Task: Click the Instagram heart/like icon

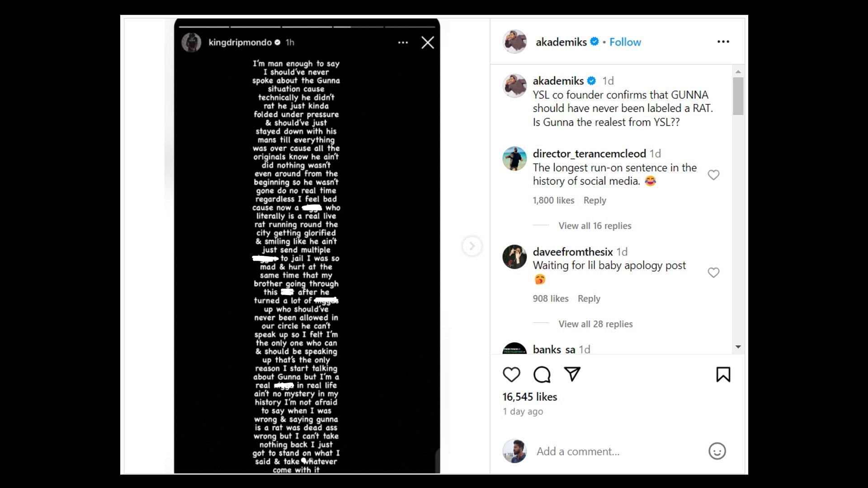Action: click(511, 374)
